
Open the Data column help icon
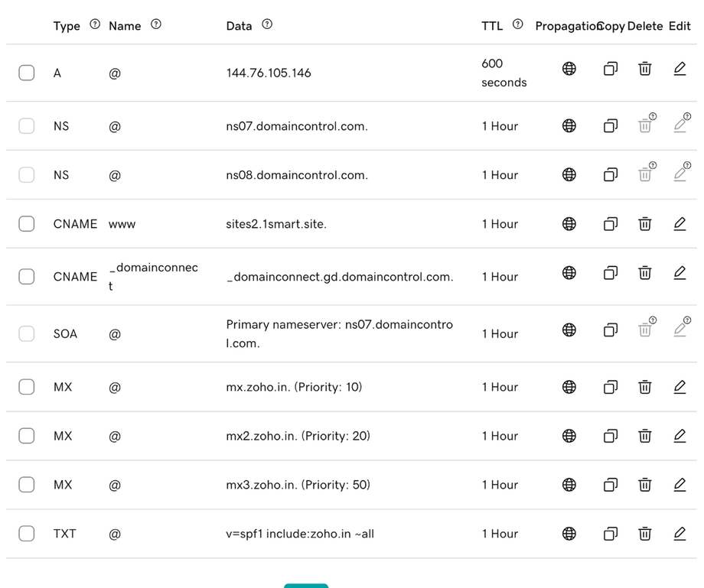point(267,24)
